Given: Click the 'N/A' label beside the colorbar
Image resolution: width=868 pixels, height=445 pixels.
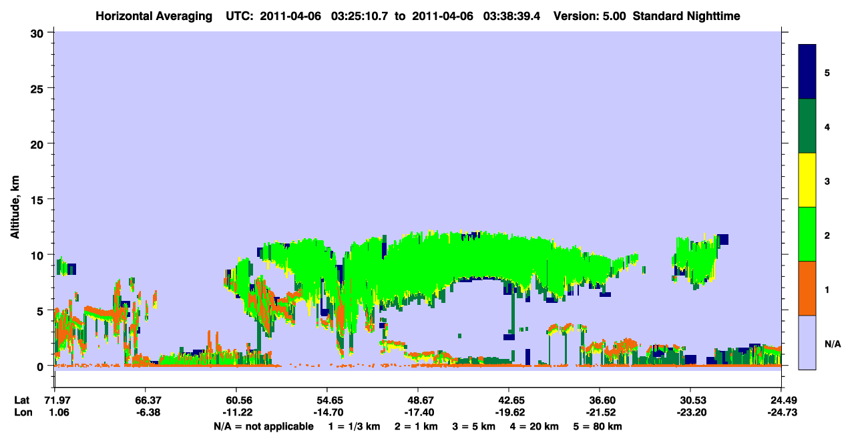Looking at the screenshot, I should [x=833, y=344].
